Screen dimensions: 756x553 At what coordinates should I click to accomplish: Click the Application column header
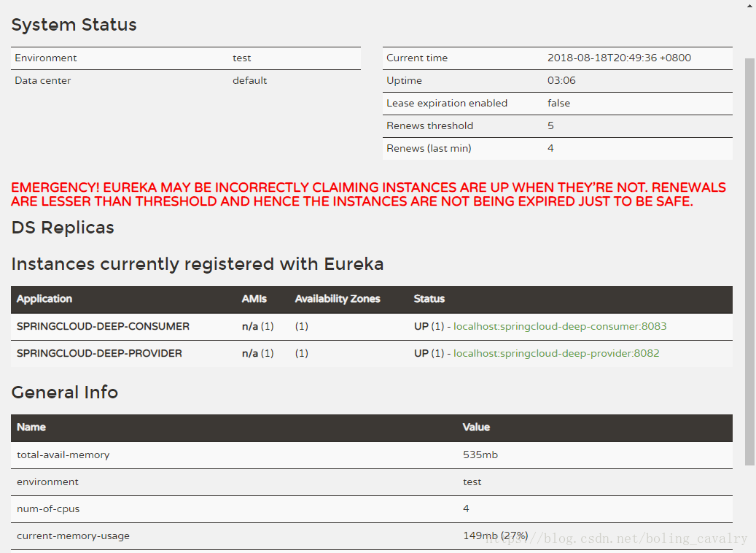[x=44, y=298]
